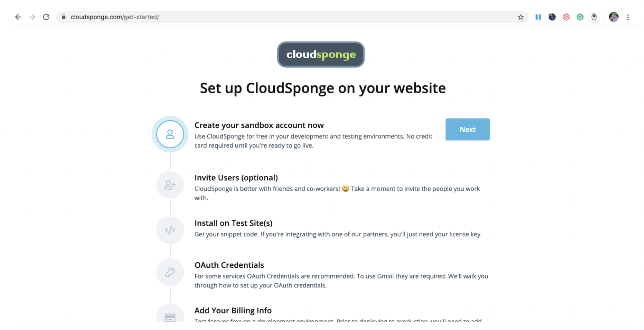Screen dimensions: 644x330
Task: Toggle the switch-shaped extension icon
Action: tap(594, 17)
